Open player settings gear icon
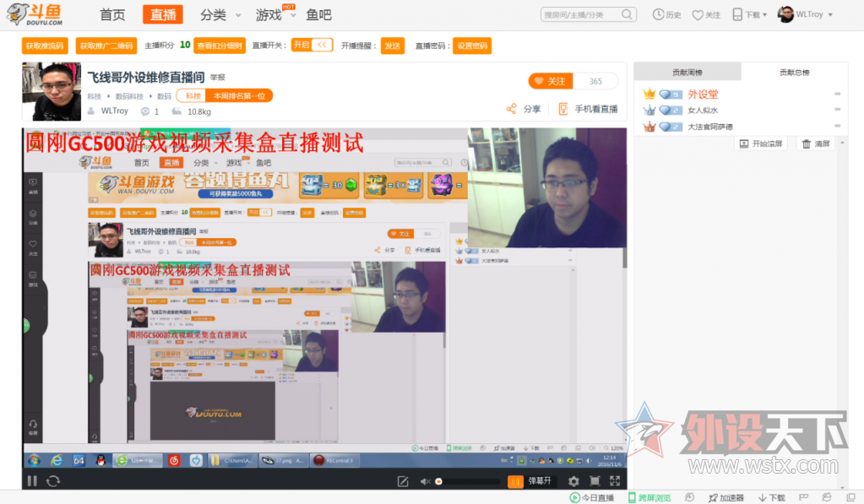864x504 pixels. point(573,481)
